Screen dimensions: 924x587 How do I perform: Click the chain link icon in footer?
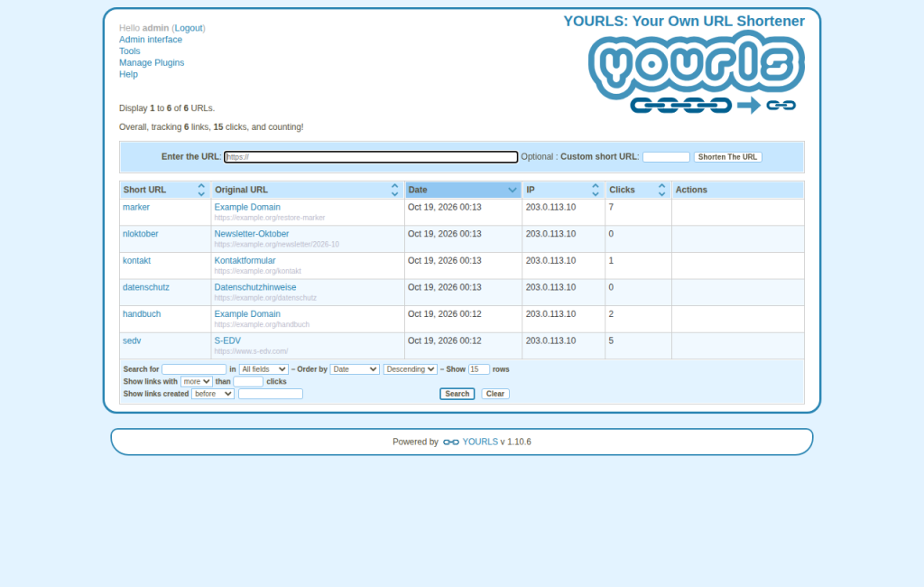(451, 442)
